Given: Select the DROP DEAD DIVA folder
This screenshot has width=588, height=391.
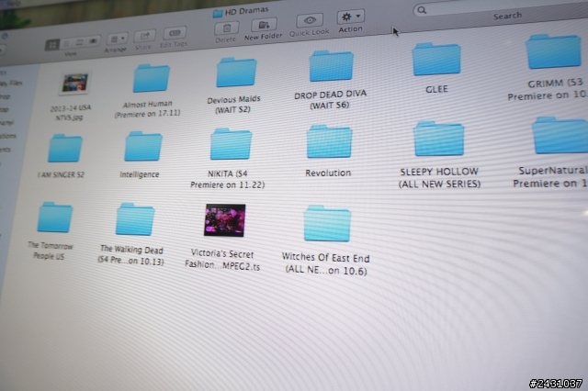Looking at the screenshot, I should pos(331,66).
